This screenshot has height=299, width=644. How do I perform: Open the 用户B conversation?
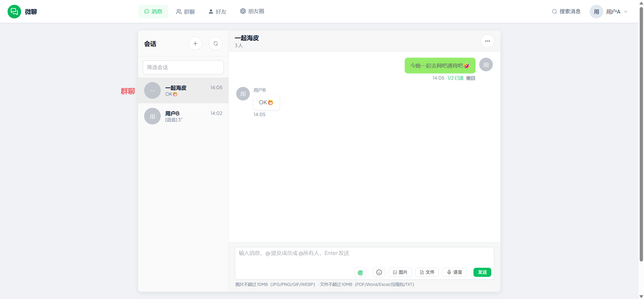click(183, 116)
